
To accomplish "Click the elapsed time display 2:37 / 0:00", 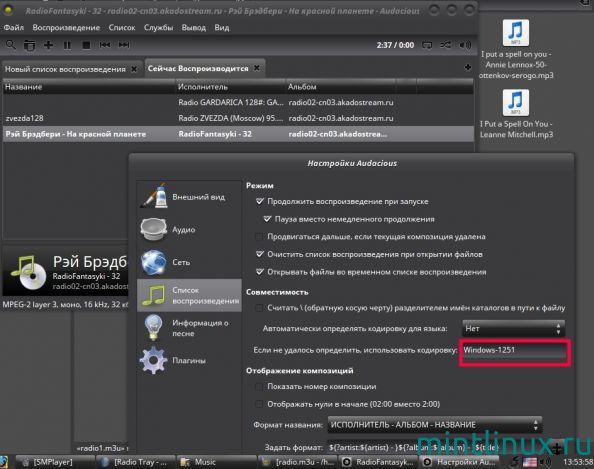I will click(395, 45).
